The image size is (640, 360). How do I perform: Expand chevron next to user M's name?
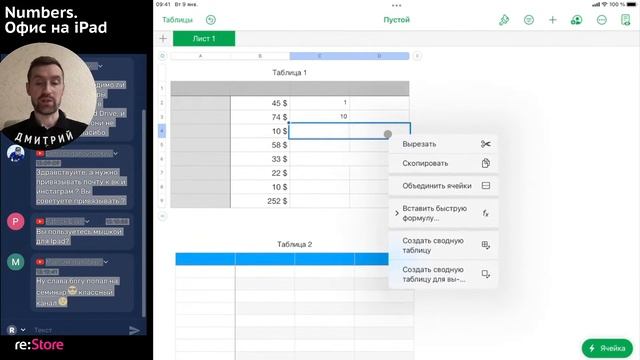tap(106, 262)
